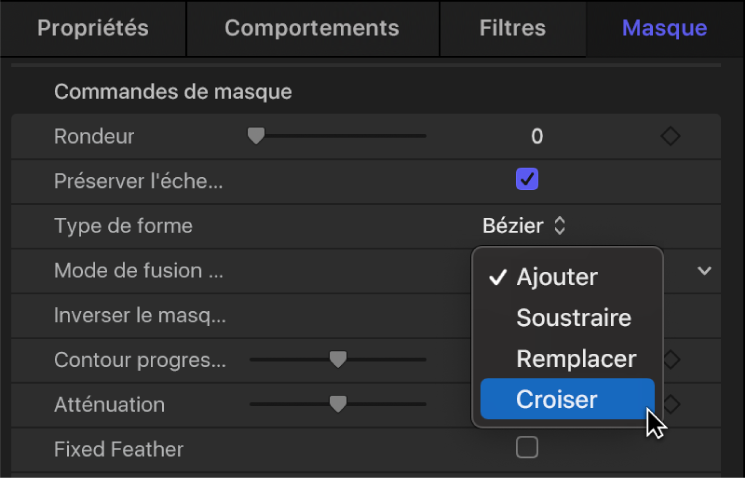The image size is (745, 479).
Task: Click the Contour progressif keyframe diamond icon
Action: [671, 360]
